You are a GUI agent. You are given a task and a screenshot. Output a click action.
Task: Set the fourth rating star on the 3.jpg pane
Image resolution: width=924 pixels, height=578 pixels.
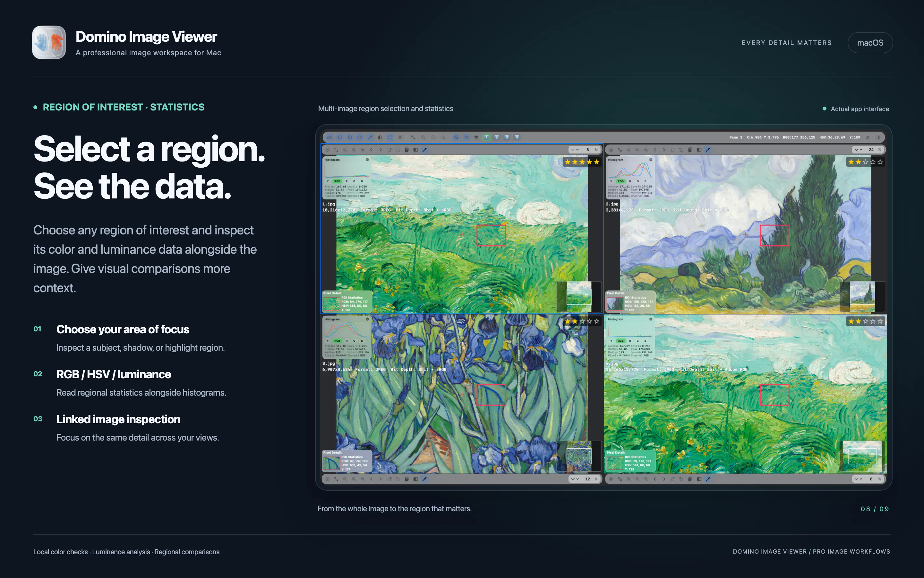589,321
